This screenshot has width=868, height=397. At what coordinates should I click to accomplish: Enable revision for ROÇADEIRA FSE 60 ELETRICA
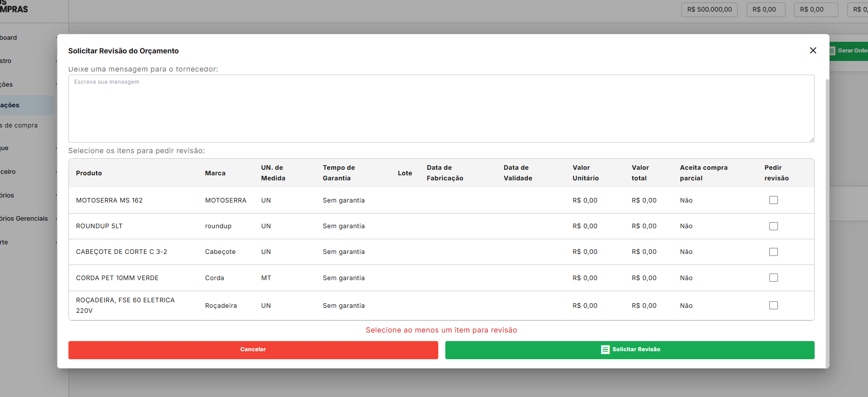pyautogui.click(x=773, y=305)
